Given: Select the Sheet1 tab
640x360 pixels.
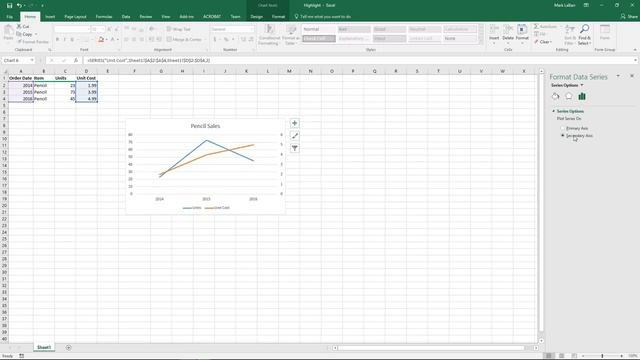Looking at the screenshot, I should 44,348.
